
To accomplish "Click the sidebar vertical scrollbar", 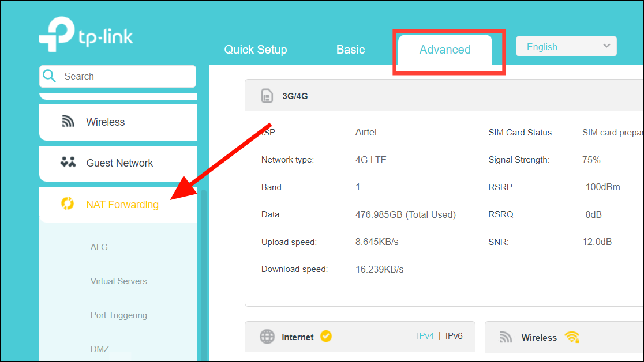I will pos(203,275).
